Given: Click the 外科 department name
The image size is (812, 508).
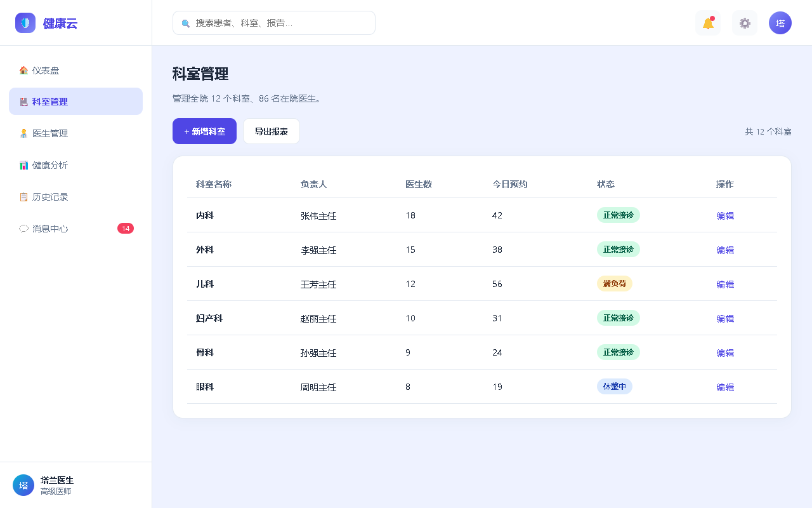Looking at the screenshot, I should coord(205,250).
